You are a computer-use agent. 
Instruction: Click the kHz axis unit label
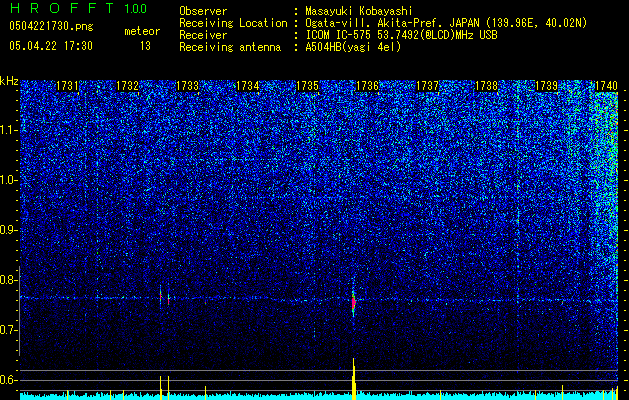(x=9, y=81)
